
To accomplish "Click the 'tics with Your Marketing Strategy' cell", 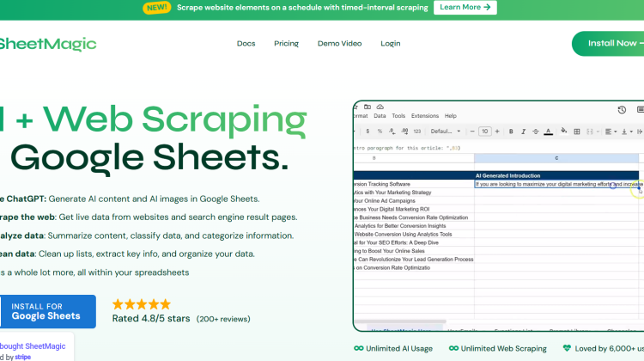I will coord(414,193).
